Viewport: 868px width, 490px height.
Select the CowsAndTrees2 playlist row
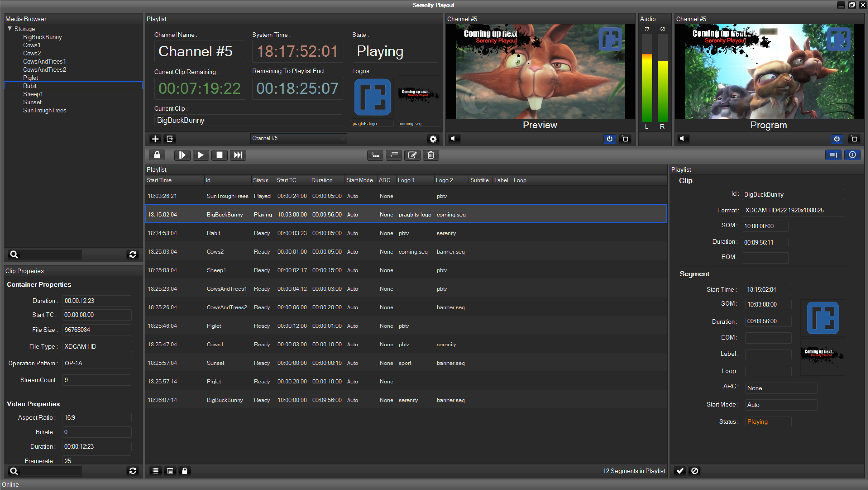(x=406, y=307)
